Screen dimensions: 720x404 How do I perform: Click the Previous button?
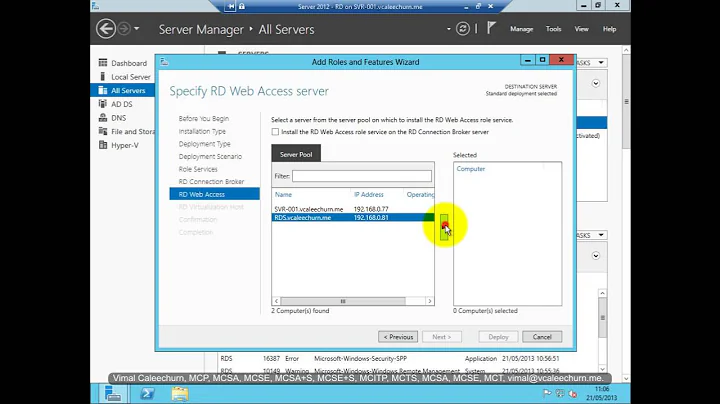tap(398, 337)
